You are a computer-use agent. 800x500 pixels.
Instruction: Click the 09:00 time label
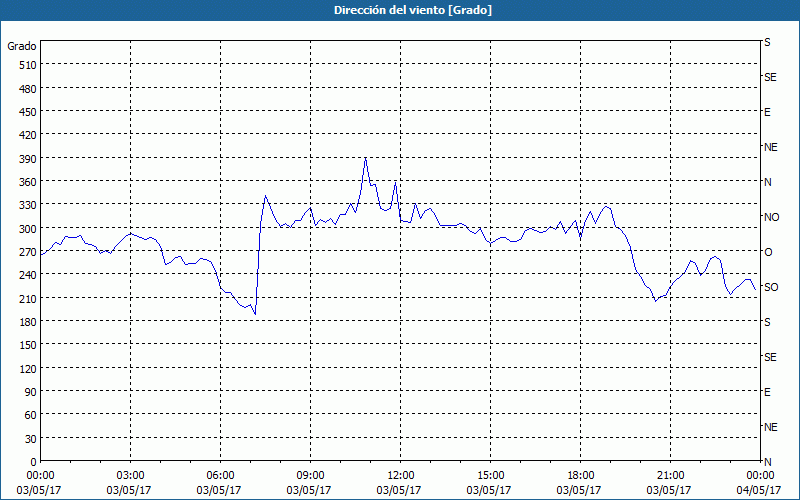[x=310, y=476]
